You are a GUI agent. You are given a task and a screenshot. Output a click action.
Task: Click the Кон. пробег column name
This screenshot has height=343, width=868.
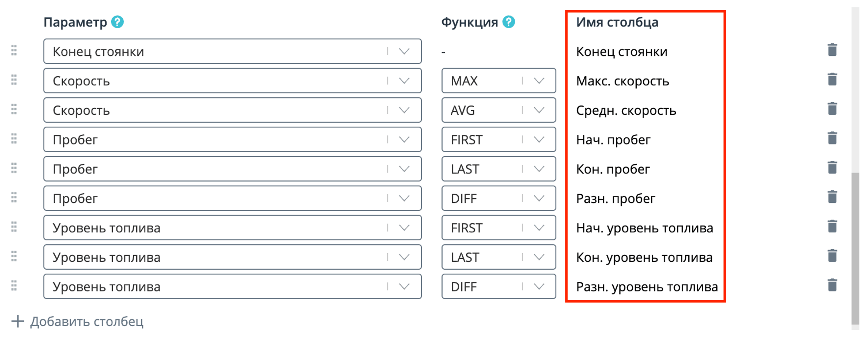(613, 169)
